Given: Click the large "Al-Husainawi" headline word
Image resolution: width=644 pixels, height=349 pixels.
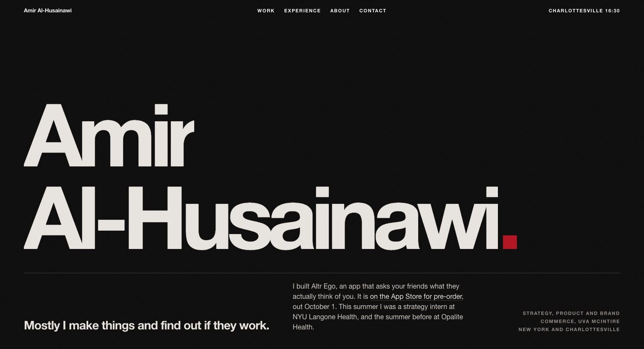Looking at the screenshot, I should (261, 218).
